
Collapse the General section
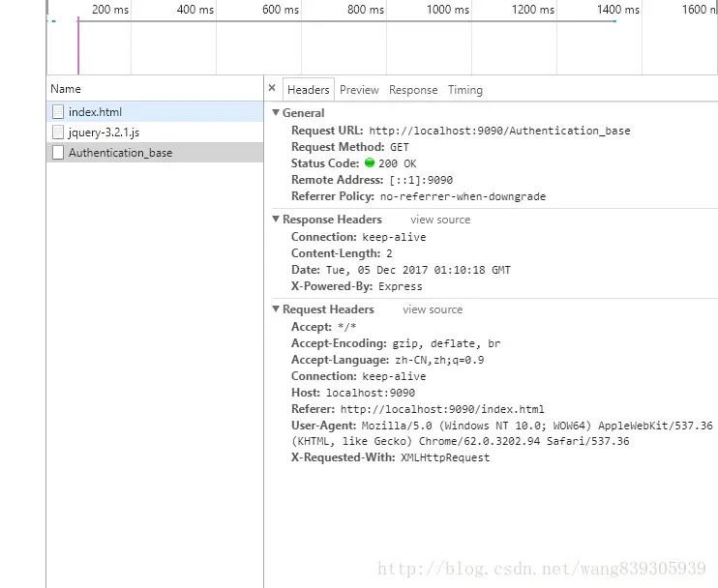[x=276, y=112]
